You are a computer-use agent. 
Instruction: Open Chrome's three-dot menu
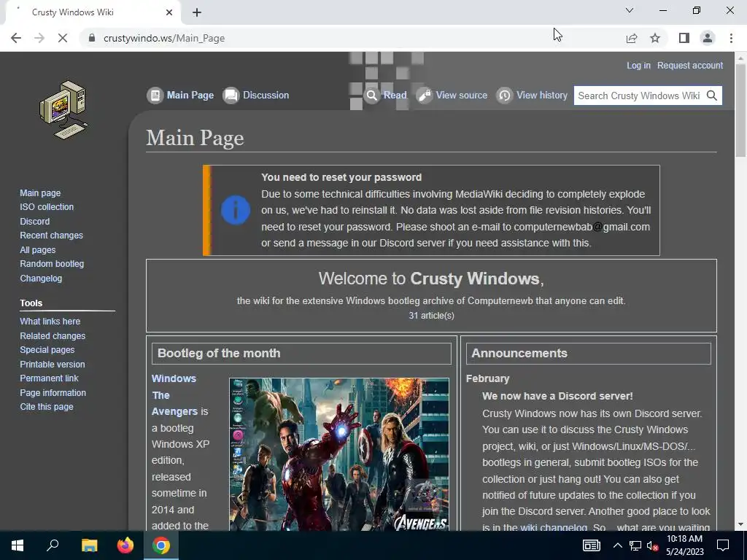(x=731, y=38)
